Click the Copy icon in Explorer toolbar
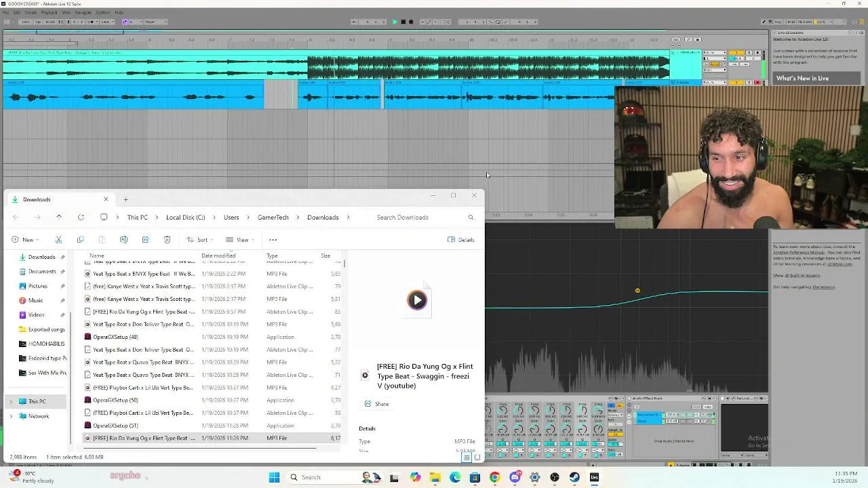The width and height of the screenshot is (868, 488). pos(80,239)
